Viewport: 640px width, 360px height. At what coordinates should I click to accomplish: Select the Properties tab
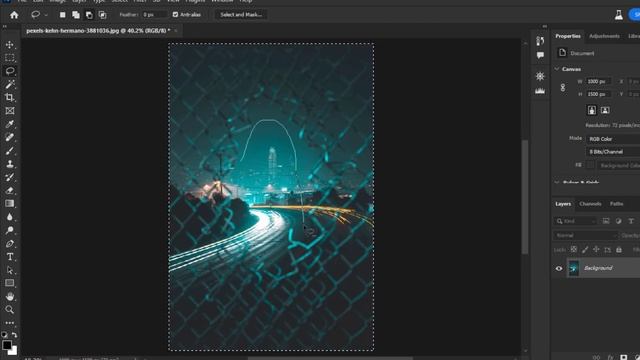[x=568, y=36]
